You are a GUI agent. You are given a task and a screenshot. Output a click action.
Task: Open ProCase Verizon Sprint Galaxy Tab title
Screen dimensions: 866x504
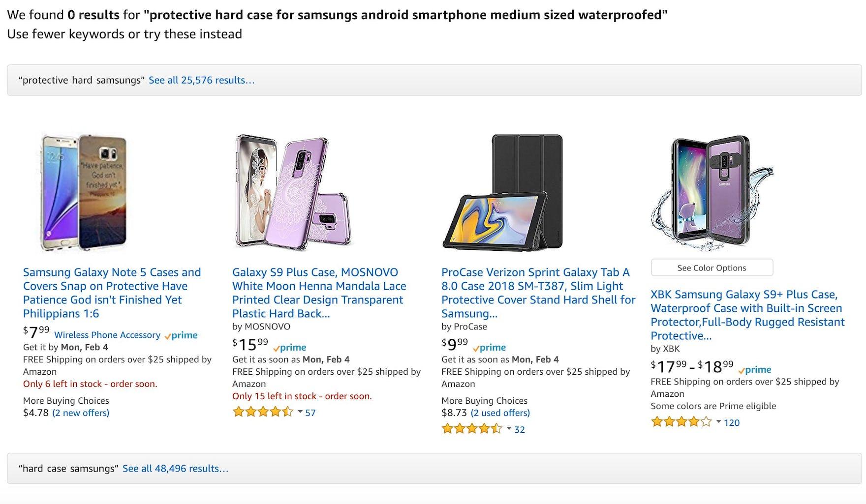(x=538, y=293)
